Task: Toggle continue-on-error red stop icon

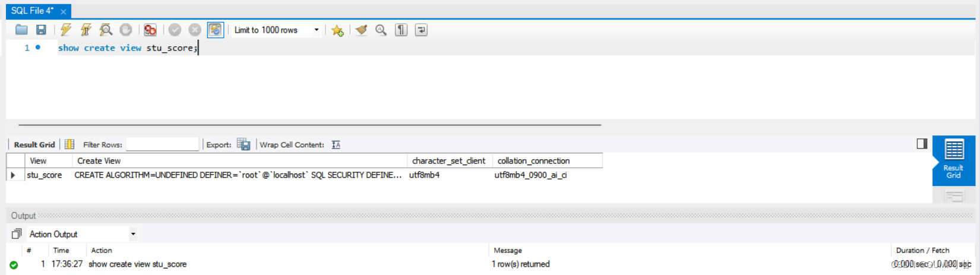Action: [x=150, y=30]
